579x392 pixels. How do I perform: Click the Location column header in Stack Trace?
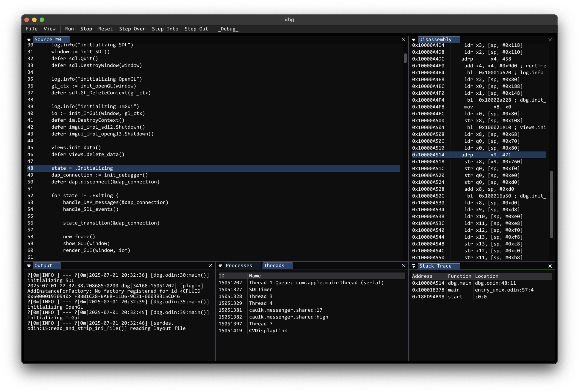pyautogui.click(x=512, y=276)
